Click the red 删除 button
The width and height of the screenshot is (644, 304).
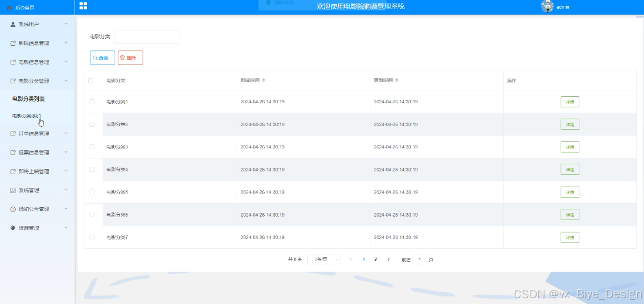[x=130, y=58]
